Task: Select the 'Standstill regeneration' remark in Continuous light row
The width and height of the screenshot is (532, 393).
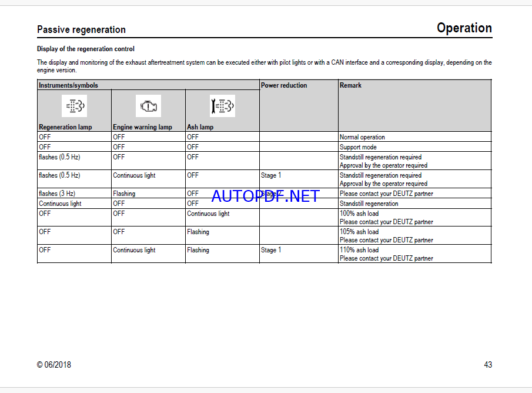Action: coord(369,204)
